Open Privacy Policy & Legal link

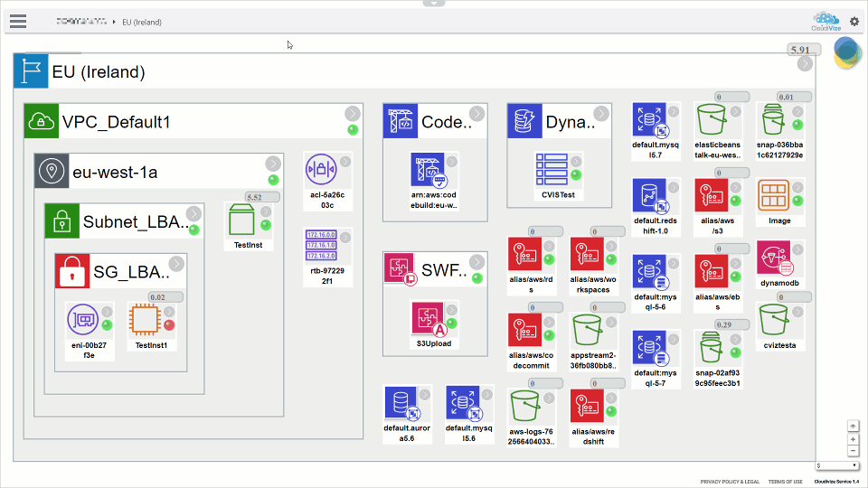[730, 482]
